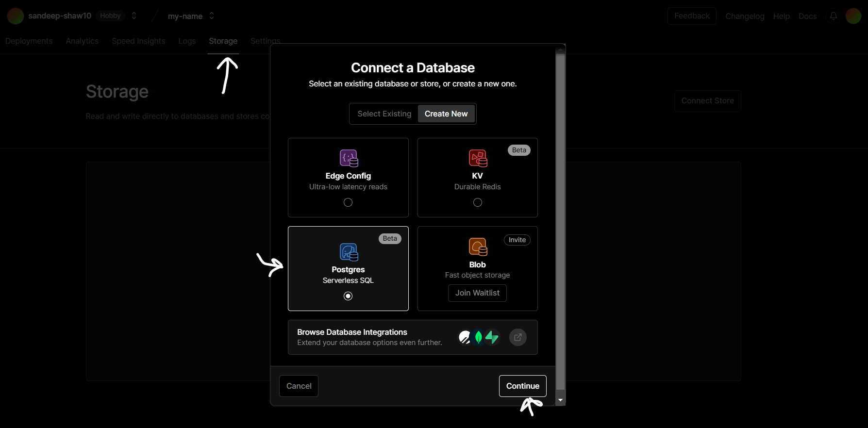Expand the my-name project switcher

pos(212,16)
